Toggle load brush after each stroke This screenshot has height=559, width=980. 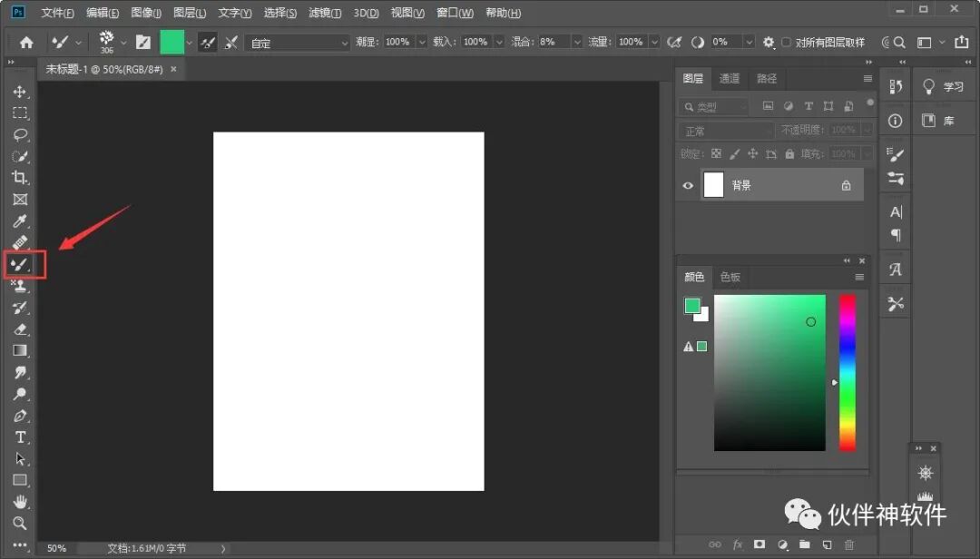pos(208,42)
